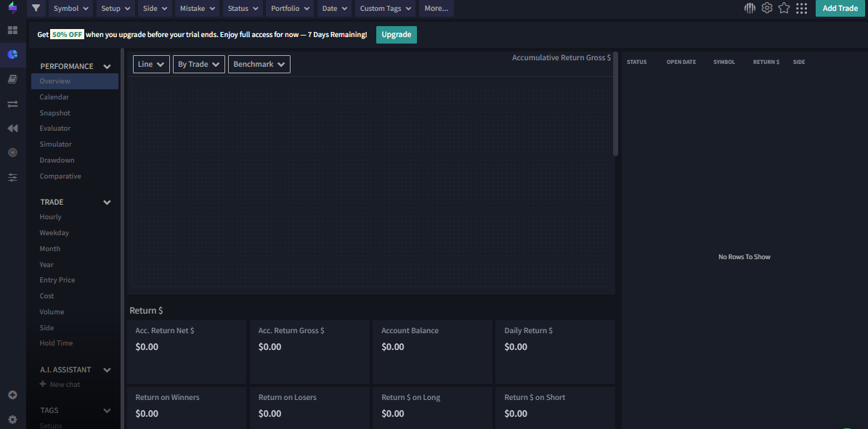The height and width of the screenshot is (429, 868).
Task: Open the Month trade stats
Action: tap(50, 249)
